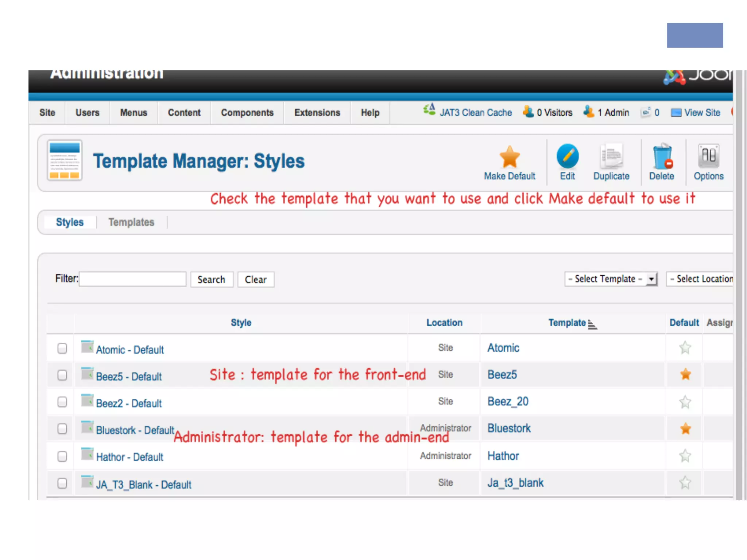Image resolution: width=747 pixels, height=560 pixels.
Task: Click the Duplicate toolbar icon
Action: (611, 156)
